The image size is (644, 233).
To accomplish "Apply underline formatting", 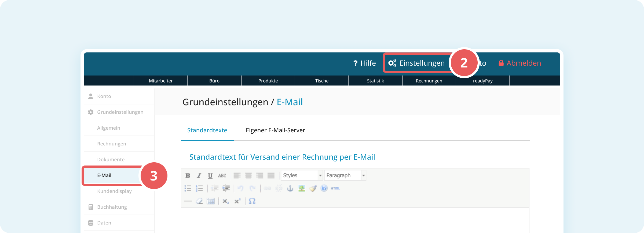I will 210,176.
